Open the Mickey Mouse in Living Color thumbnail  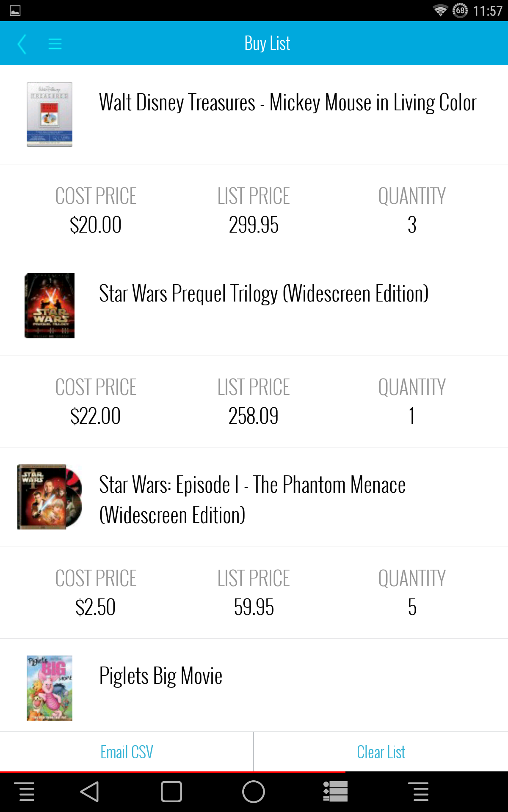50,115
